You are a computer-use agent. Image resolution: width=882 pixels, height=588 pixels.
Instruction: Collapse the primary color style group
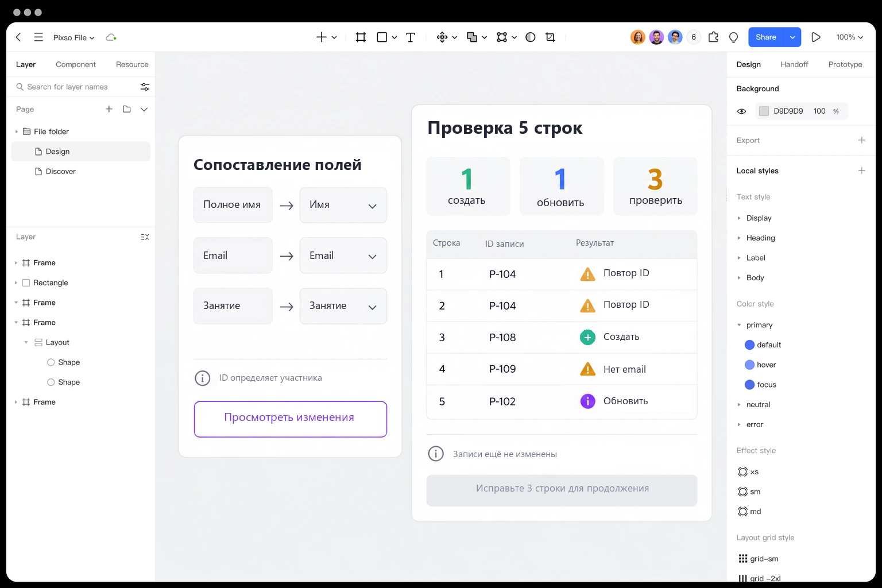[739, 325]
